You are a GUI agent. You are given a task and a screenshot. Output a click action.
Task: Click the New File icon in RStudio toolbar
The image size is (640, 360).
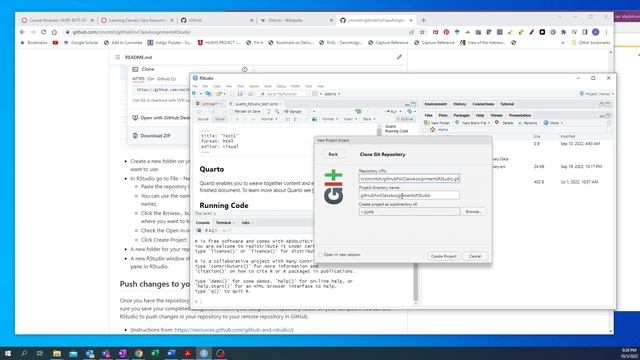(x=195, y=94)
